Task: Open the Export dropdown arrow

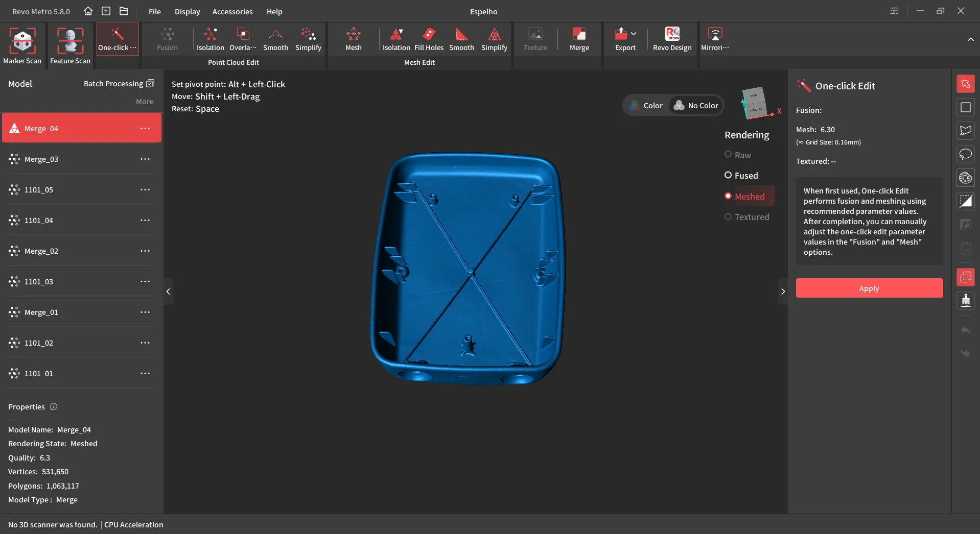Action: 634,34
